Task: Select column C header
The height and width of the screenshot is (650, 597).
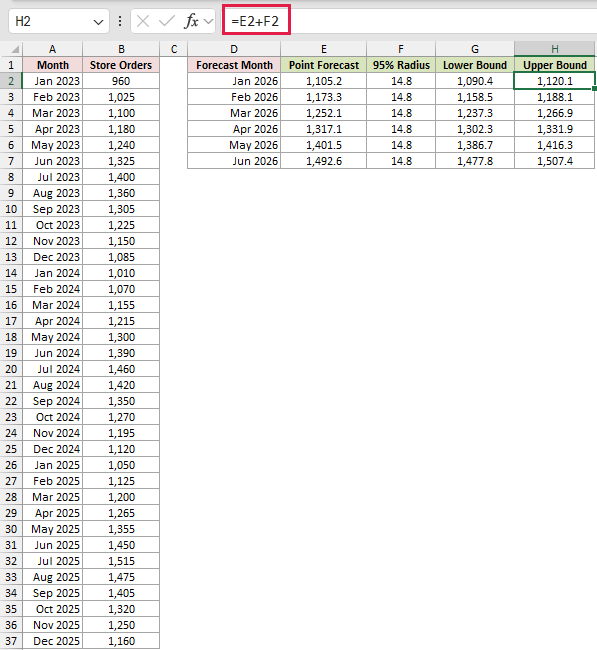Action: [x=174, y=49]
